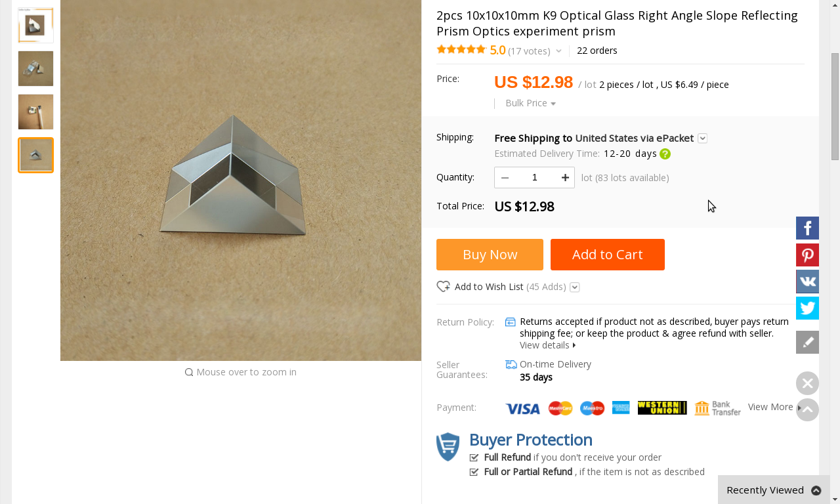Expand the Recently Viewed panel
Viewport: 840px width, 504px height.
[773, 490]
